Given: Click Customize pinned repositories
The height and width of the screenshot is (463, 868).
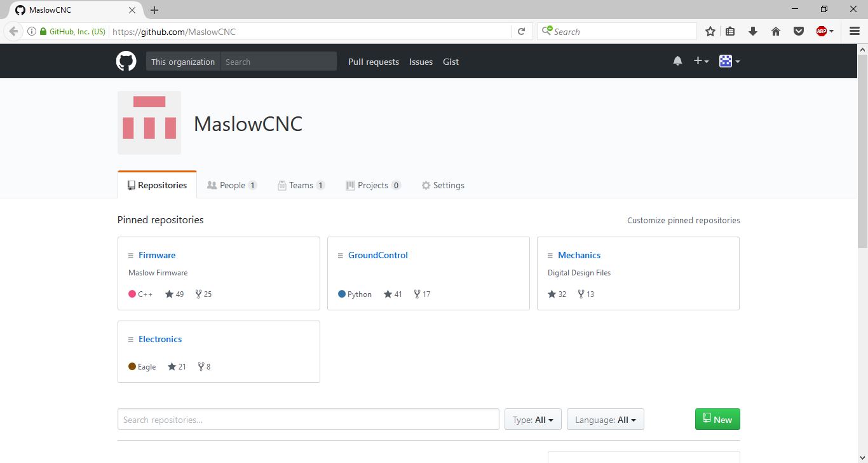Looking at the screenshot, I should (x=684, y=220).
